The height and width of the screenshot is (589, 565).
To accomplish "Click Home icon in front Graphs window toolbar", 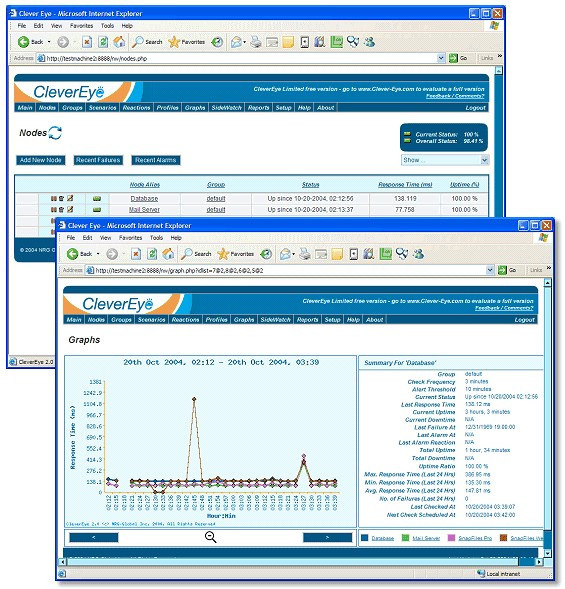I will pyautogui.click(x=168, y=254).
